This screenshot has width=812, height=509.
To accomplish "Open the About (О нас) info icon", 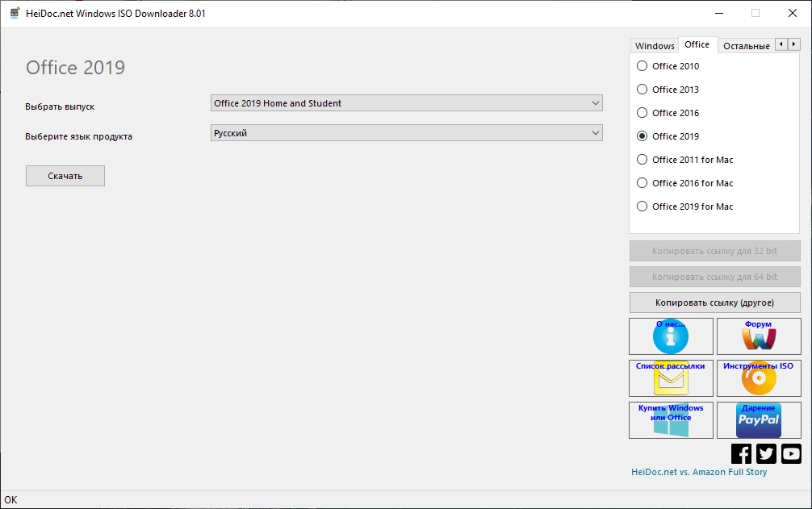I will point(671,336).
